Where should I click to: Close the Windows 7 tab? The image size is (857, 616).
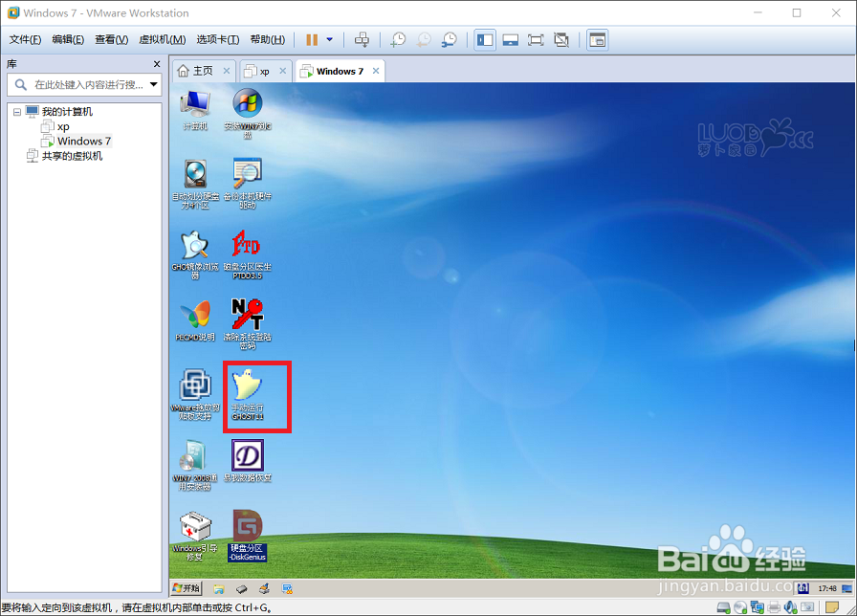[376, 71]
